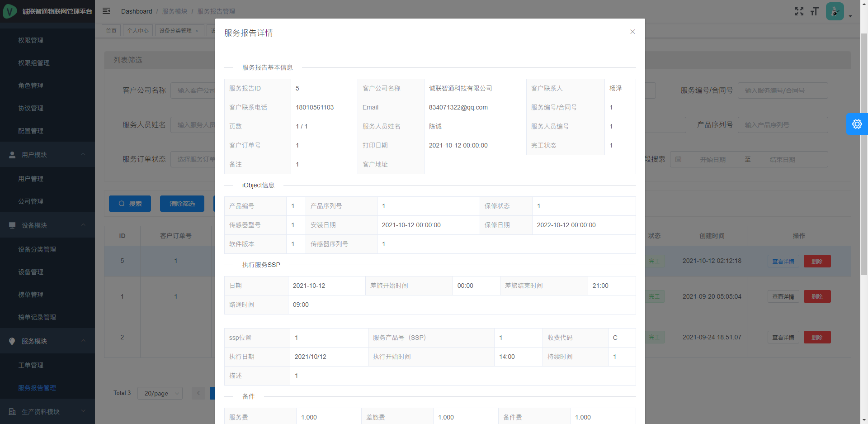
Task: View details for the 2021-09-20 row
Action: [783, 296]
